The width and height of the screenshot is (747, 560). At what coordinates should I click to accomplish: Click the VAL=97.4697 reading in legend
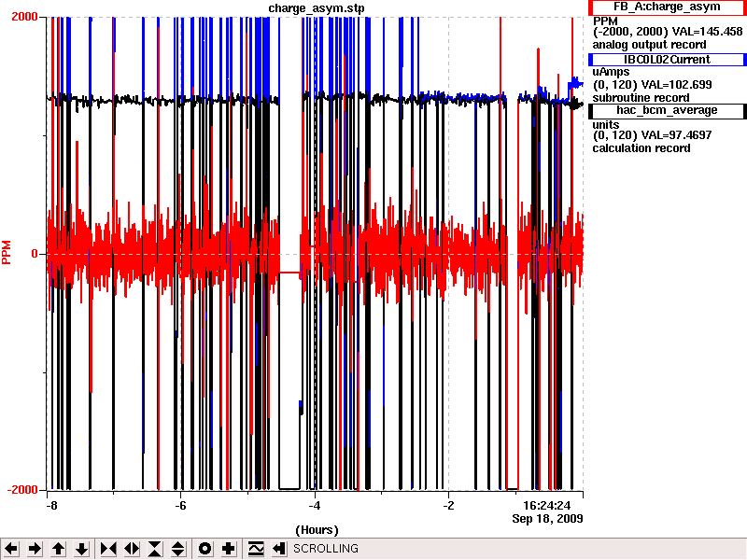point(676,135)
